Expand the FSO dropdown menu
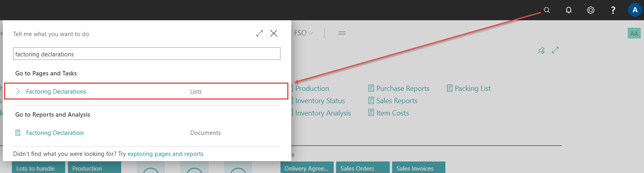 click(x=304, y=33)
